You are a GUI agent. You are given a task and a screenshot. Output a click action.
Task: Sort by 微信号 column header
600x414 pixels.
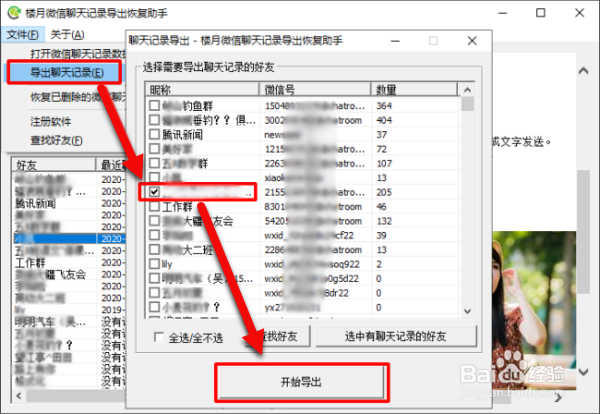[315, 90]
